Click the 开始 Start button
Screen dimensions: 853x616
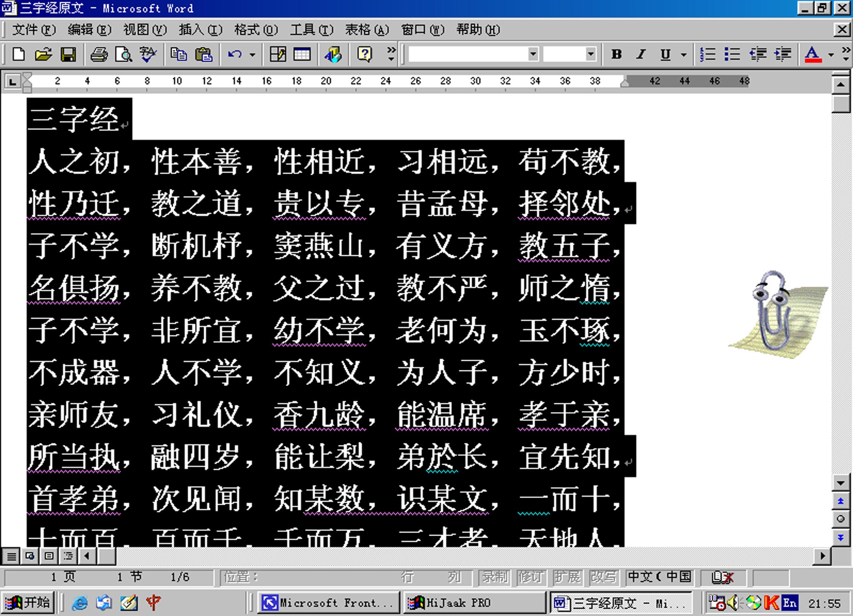click(x=27, y=602)
